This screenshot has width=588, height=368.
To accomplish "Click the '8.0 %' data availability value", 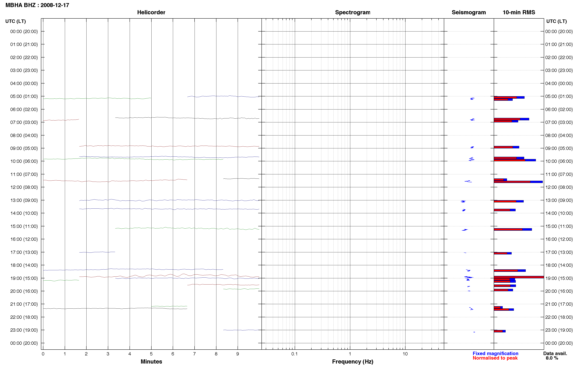I will (x=552, y=358).
